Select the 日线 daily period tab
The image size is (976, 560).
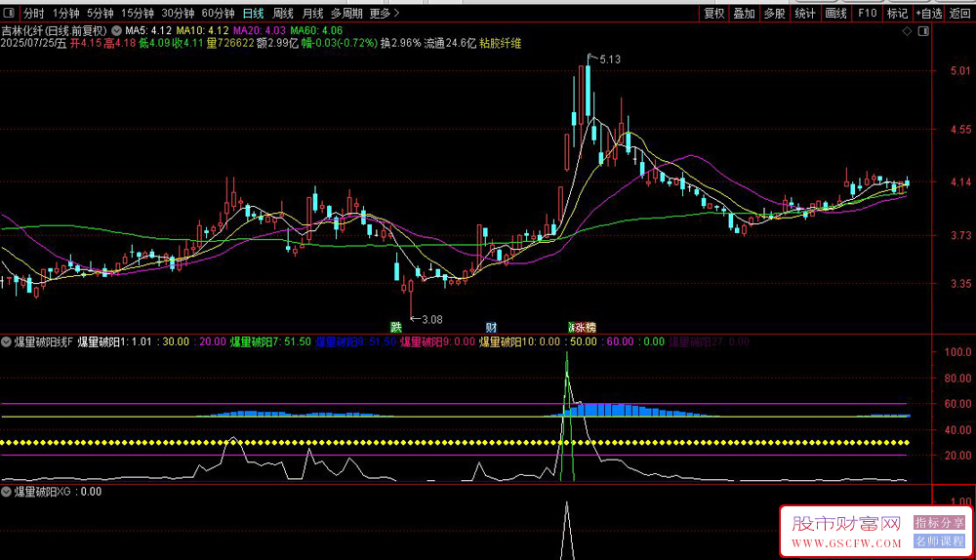click(x=254, y=13)
